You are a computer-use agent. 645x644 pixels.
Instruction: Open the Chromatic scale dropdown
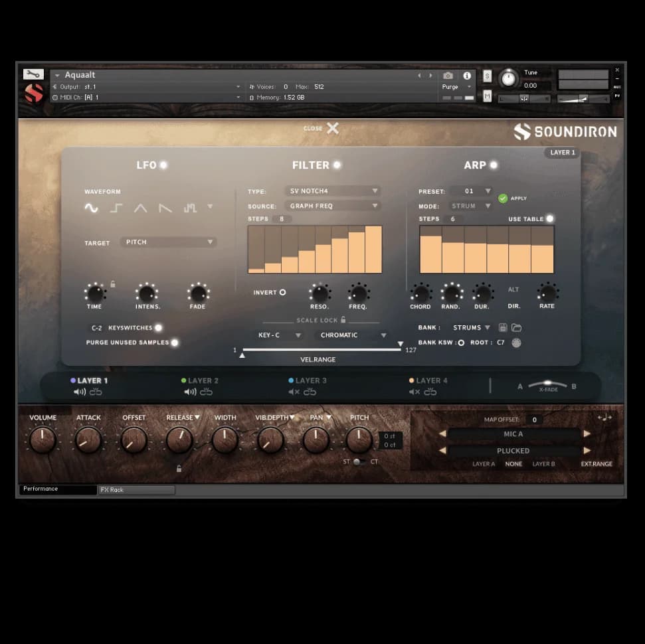click(x=351, y=335)
